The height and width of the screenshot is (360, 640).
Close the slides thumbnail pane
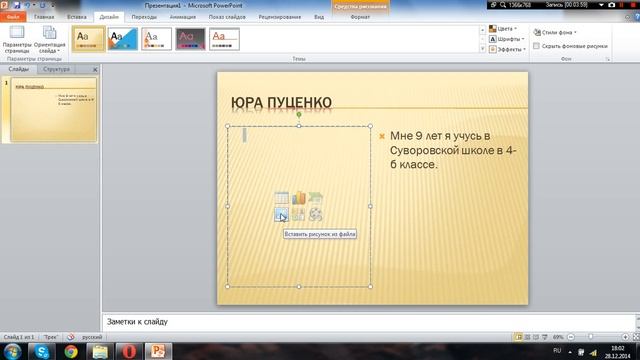[95, 70]
